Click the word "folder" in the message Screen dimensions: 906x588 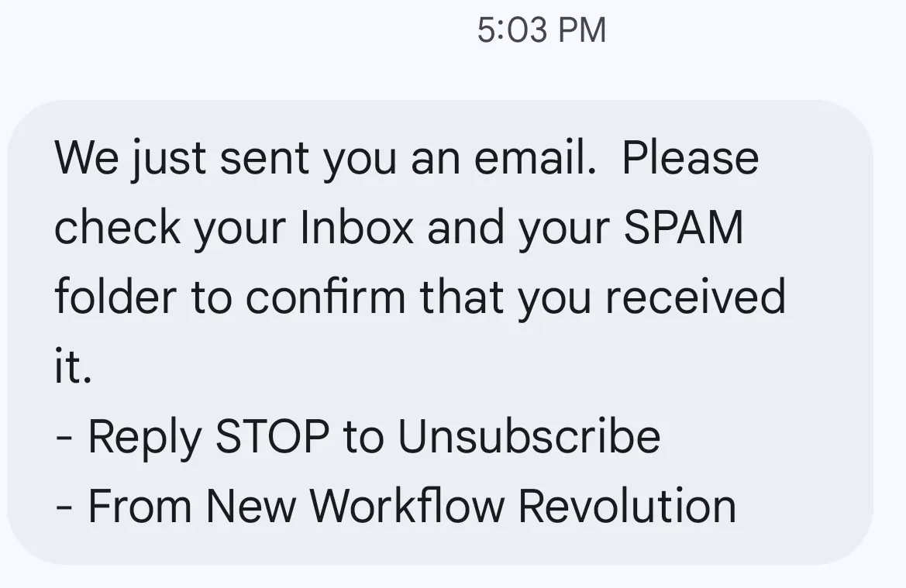115,297
